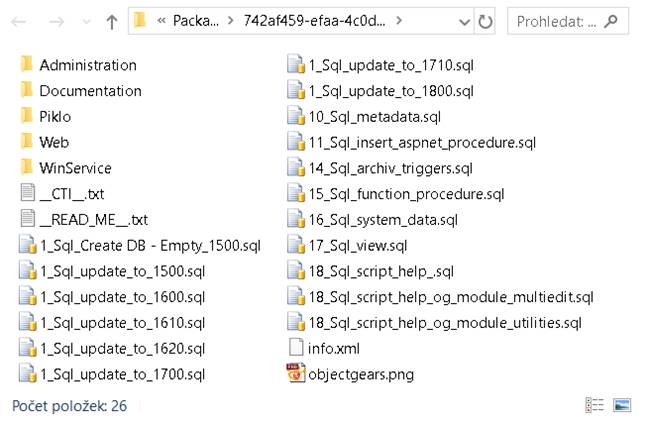Image resolution: width=648 pixels, height=425 pixels.
Task: Click the Administration folder icon
Action: [27, 65]
